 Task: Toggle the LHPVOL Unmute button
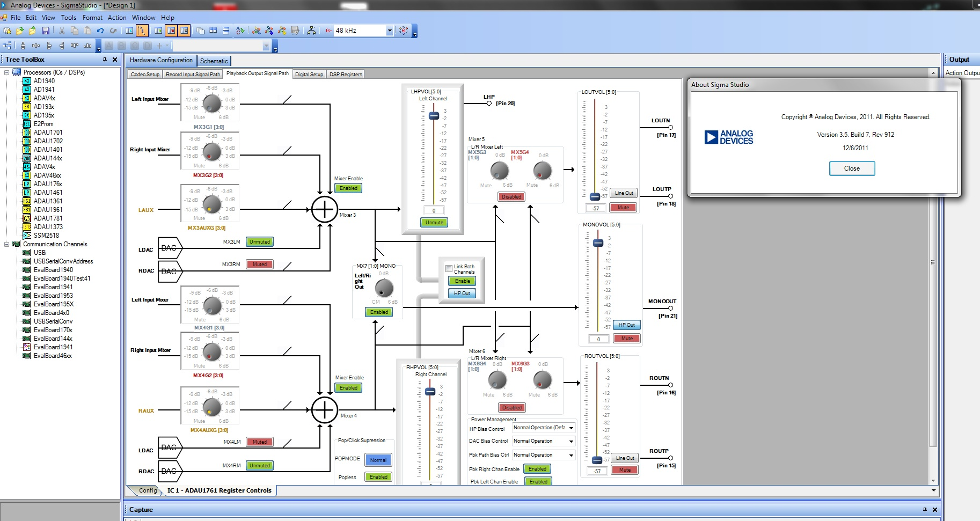point(434,222)
